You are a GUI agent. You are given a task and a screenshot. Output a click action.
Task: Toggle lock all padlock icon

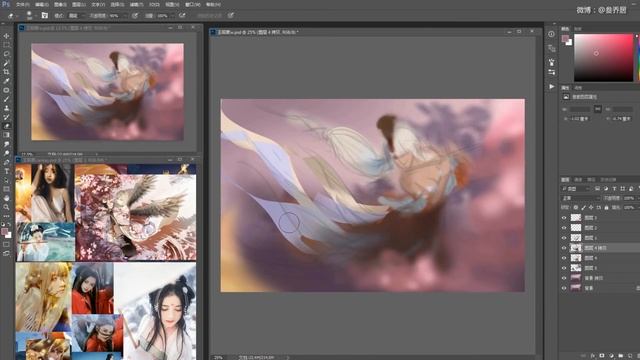[606, 208]
